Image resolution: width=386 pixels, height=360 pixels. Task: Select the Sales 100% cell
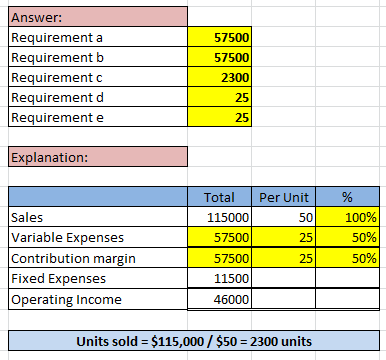coord(348,217)
